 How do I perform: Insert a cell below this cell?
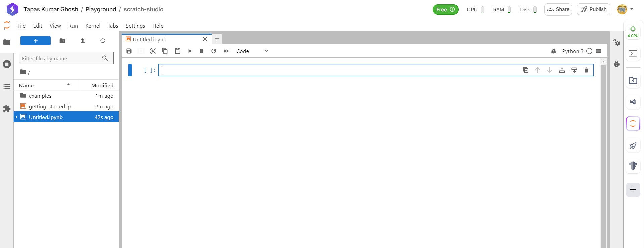click(574, 70)
